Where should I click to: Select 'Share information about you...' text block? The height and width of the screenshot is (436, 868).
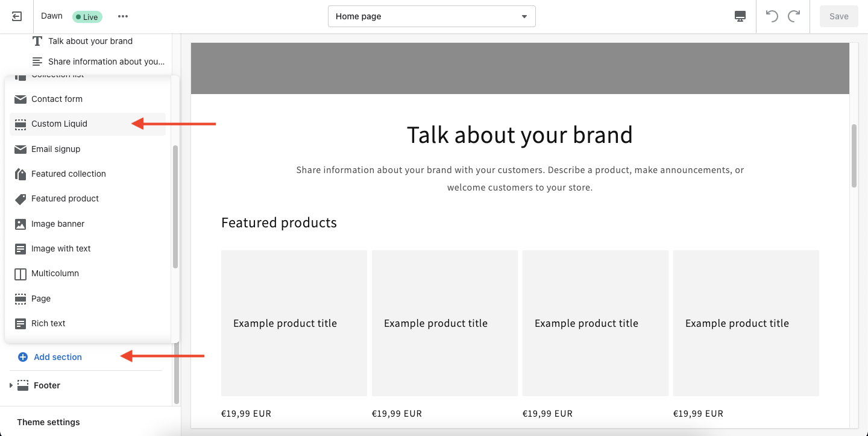point(106,62)
